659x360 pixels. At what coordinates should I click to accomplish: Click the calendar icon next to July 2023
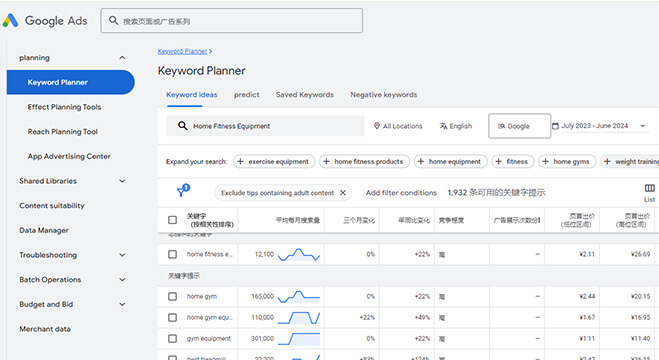pyautogui.click(x=555, y=126)
